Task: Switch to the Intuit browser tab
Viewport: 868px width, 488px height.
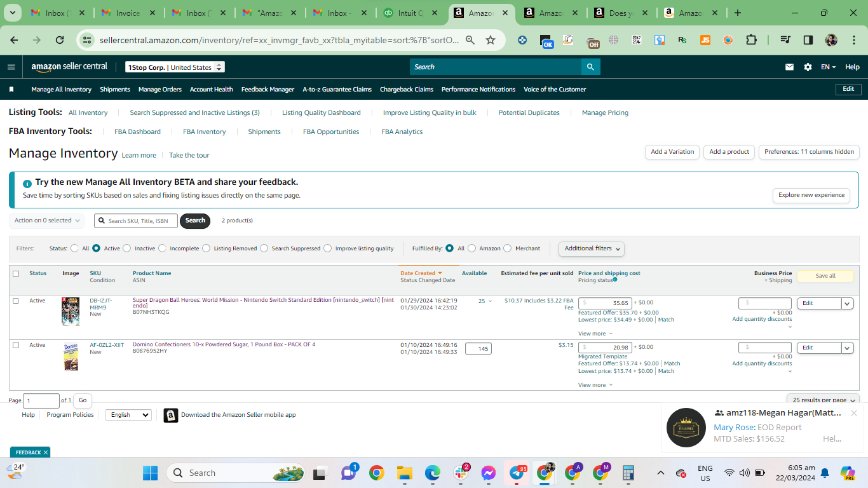Action: [411, 13]
